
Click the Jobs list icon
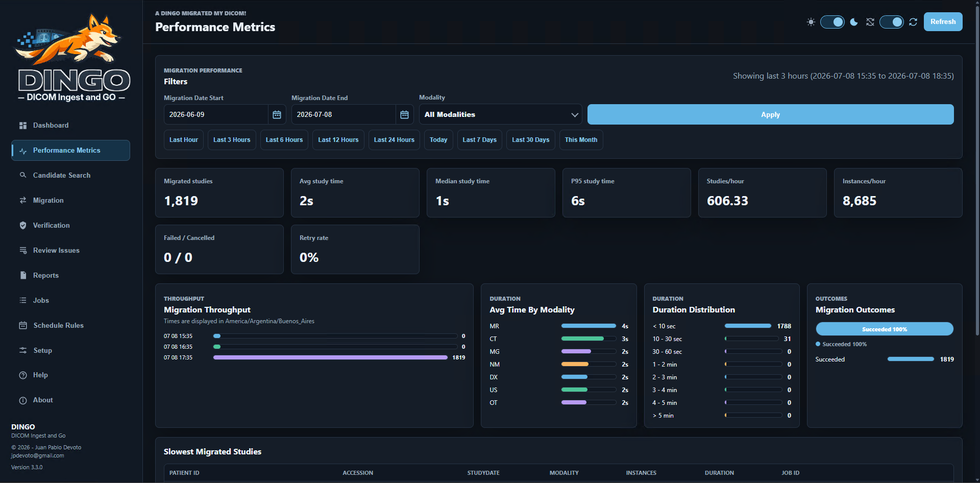click(23, 300)
